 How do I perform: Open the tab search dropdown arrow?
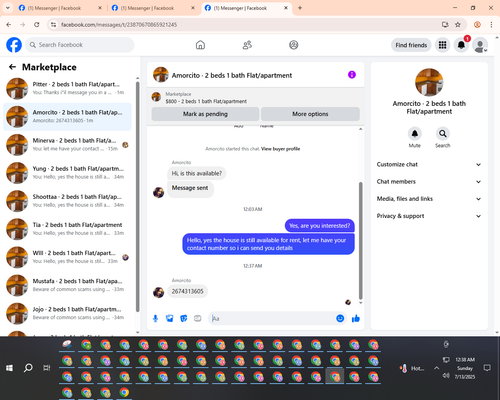click(8, 8)
